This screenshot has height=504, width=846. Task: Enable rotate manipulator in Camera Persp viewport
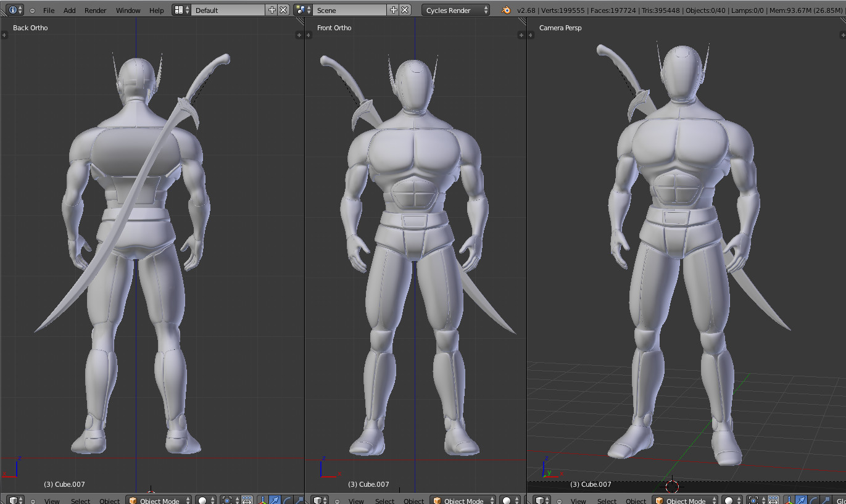(812, 500)
